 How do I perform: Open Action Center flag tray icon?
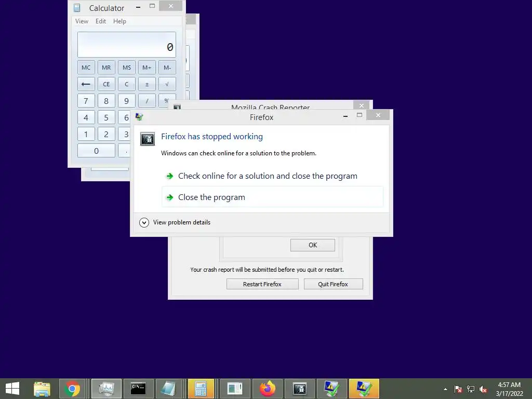[x=458, y=389]
